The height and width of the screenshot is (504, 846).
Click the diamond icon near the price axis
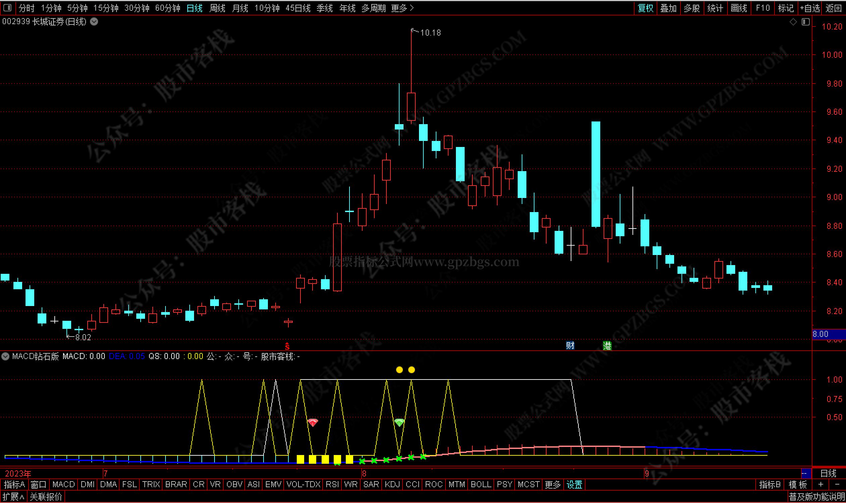pyautogui.click(x=793, y=22)
